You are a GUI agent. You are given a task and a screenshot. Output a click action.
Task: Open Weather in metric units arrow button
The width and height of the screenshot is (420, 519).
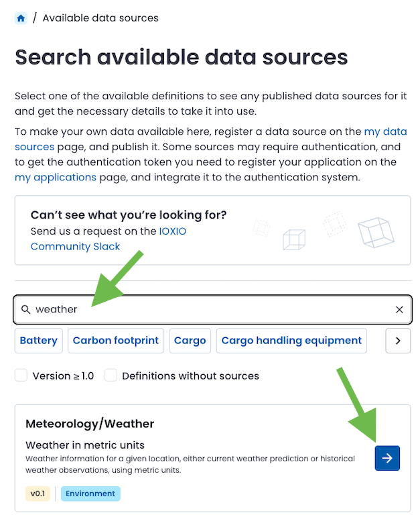pyautogui.click(x=387, y=458)
